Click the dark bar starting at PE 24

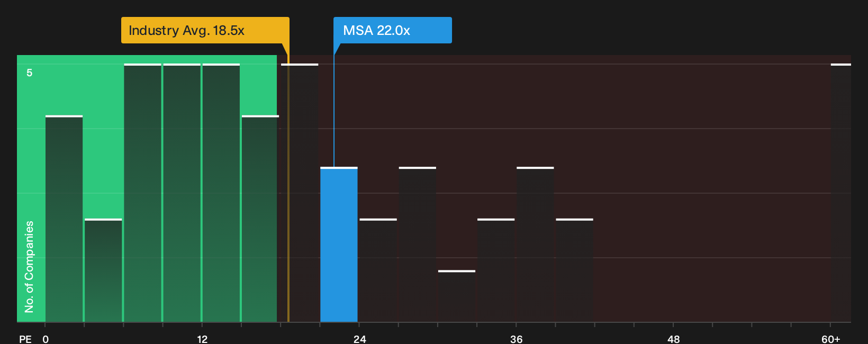click(378, 270)
